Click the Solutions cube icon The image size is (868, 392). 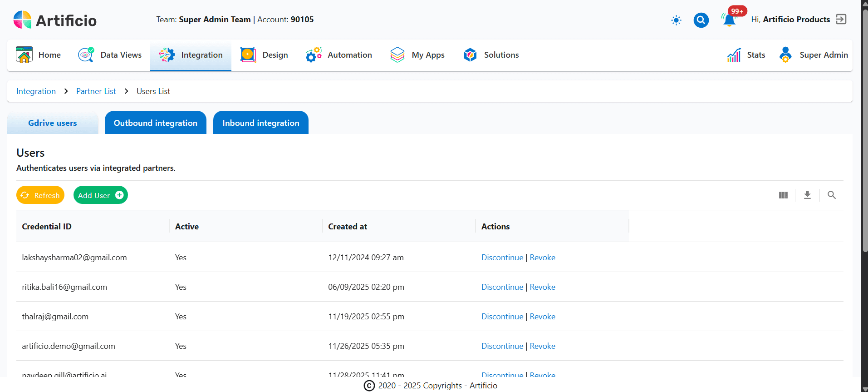(x=470, y=55)
